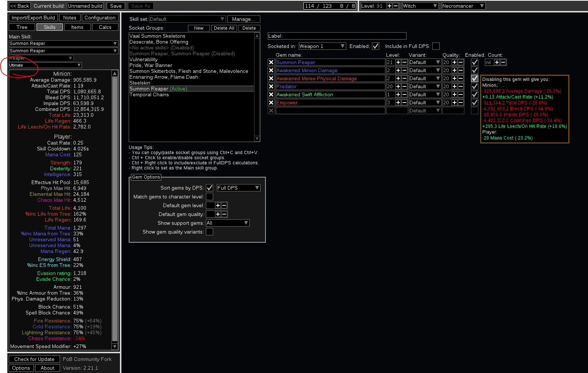588x373 pixels.
Task: Toggle the socket group Enabled checkbox
Action: [x=376, y=46]
